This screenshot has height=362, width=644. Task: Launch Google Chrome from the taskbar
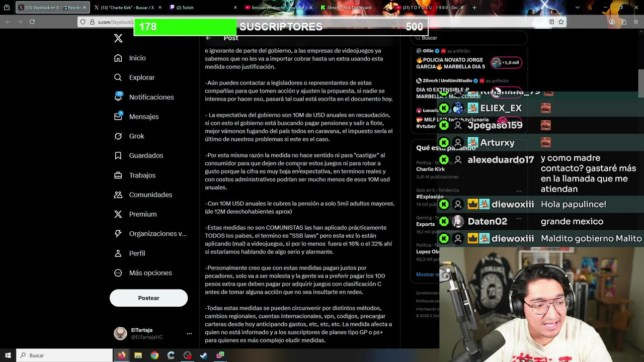(x=154, y=355)
